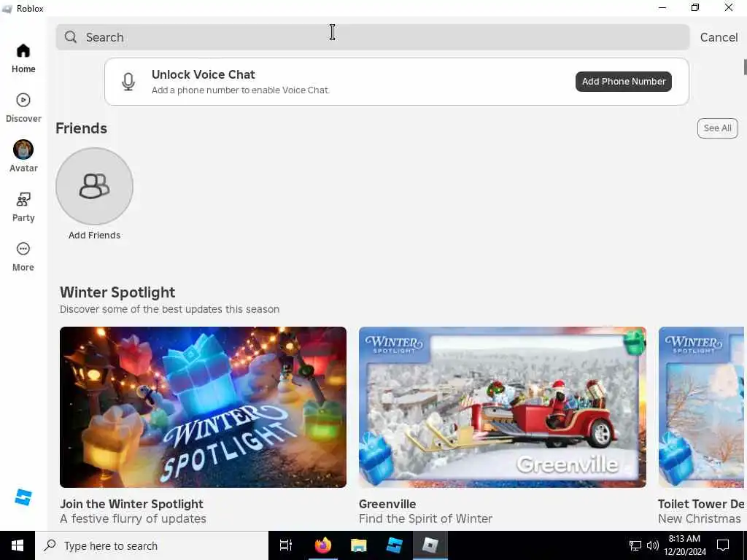This screenshot has height=560, width=747.
Task: Open the Winter Spotlight banner thumbnail
Action: (203, 407)
